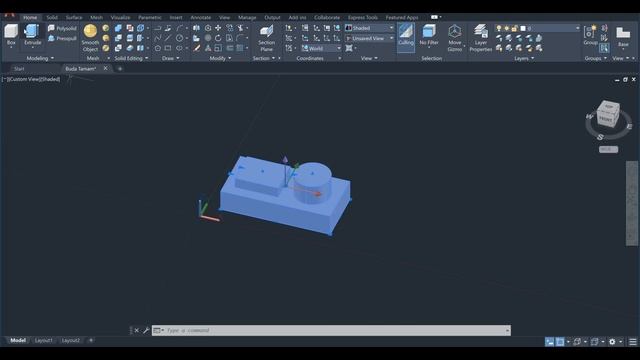Create a Section Plane
This screenshot has height=360, width=640.
(x=267, y=38)
